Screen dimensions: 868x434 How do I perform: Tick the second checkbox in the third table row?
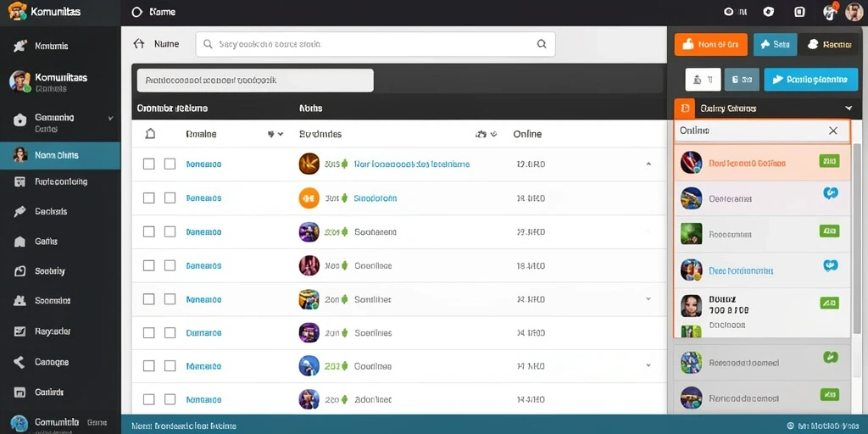[x=170, y=232]
